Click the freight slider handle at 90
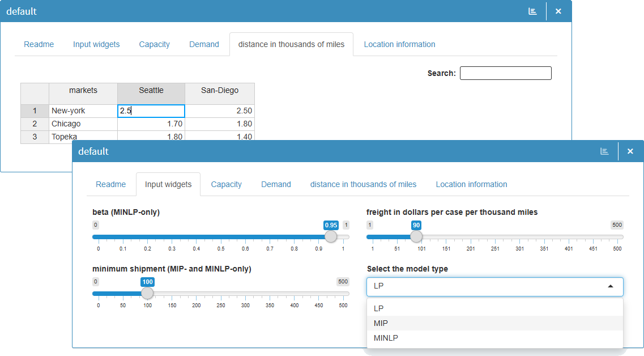 [416, 236]
